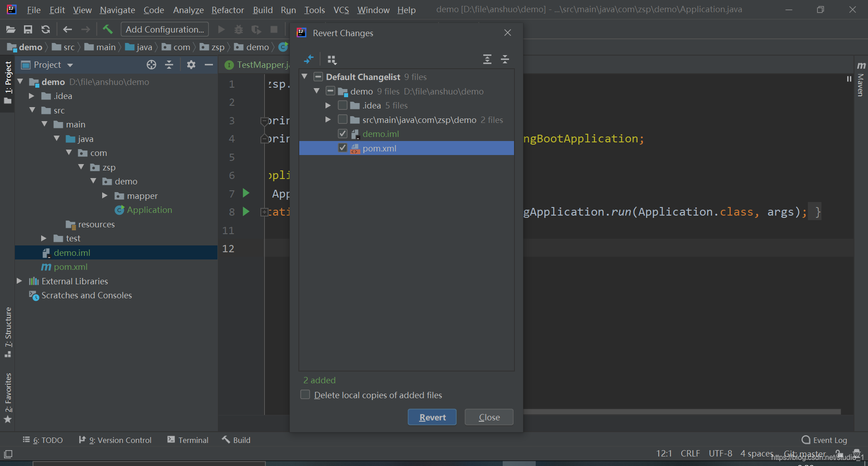Viewport: 868px width, 466px height.
Task: Click the tool windows toggle in bottom-left corner
Action: click(x=8, y=454)
